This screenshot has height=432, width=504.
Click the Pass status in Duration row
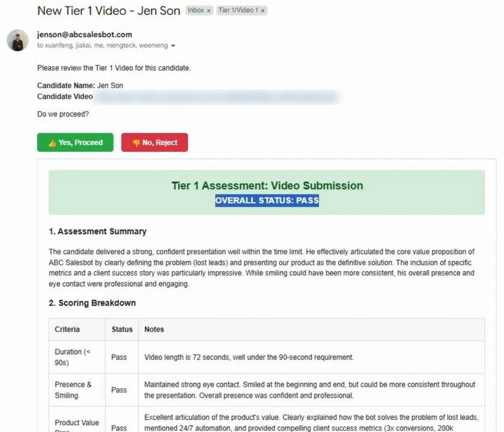[x=119, y=357]
